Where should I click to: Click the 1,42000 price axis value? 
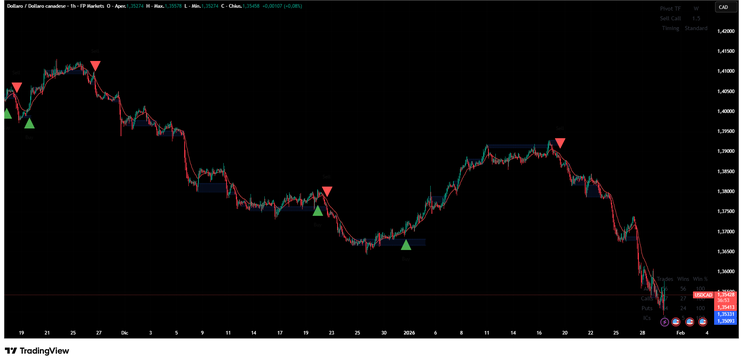tap(725, 31)
